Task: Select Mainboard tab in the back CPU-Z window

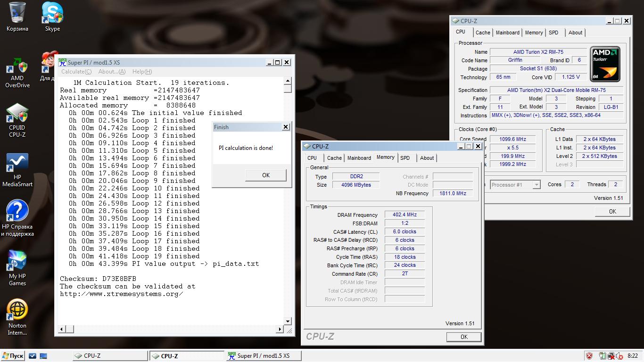Action: [x=508, y=33]
